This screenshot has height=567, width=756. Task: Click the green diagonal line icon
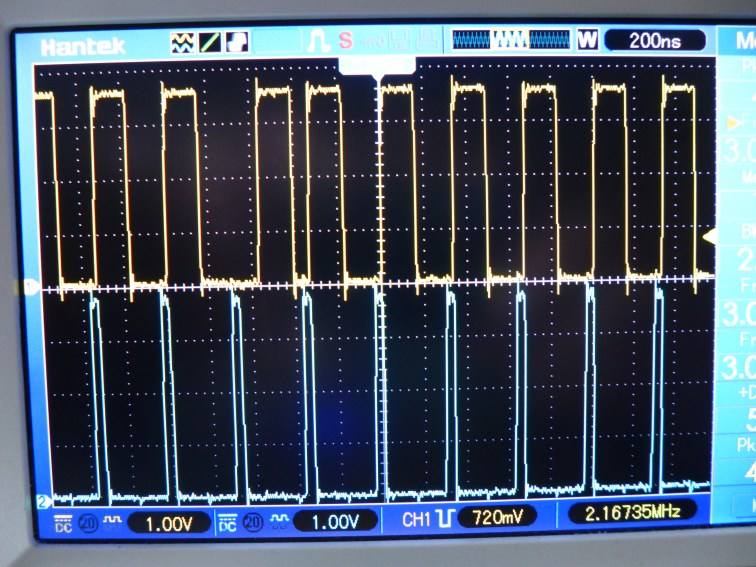click(x=211, y=42)
